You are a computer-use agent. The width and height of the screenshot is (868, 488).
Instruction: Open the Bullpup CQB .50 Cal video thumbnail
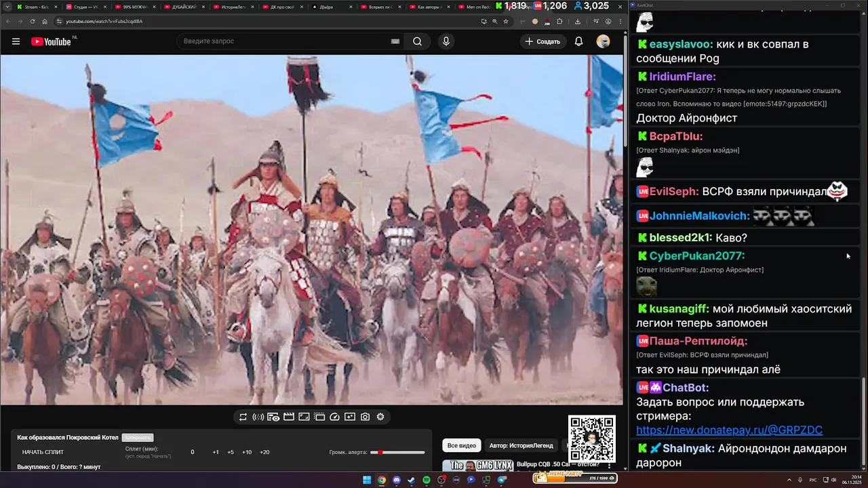point(478,465)
